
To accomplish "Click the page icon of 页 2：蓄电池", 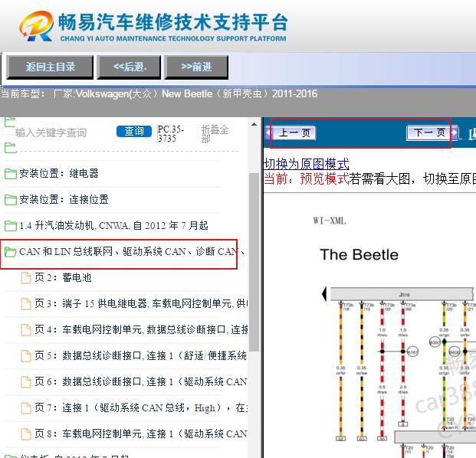I will coord(26,278).
